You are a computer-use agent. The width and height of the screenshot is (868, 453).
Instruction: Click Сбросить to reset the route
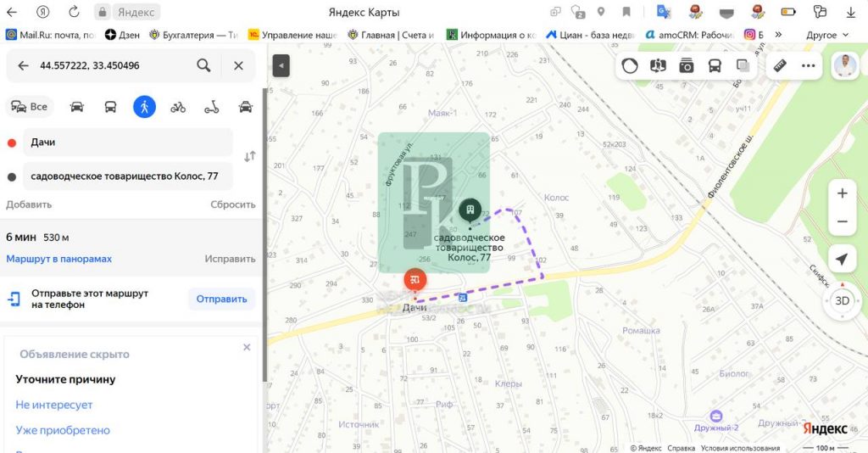point(233,204)
